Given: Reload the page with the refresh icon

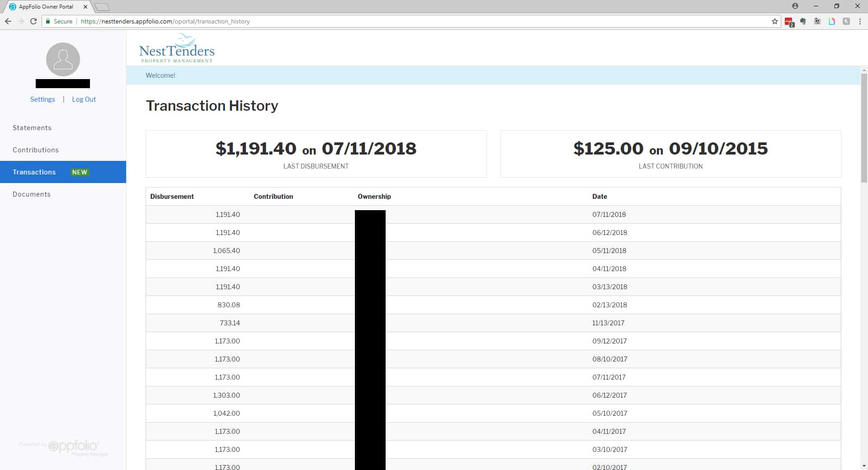Looking at the screenshot, I should (33, 21).
